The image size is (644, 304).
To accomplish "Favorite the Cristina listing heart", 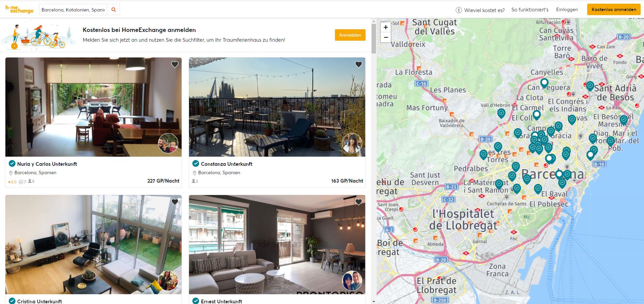I will (x=175, y=202).
